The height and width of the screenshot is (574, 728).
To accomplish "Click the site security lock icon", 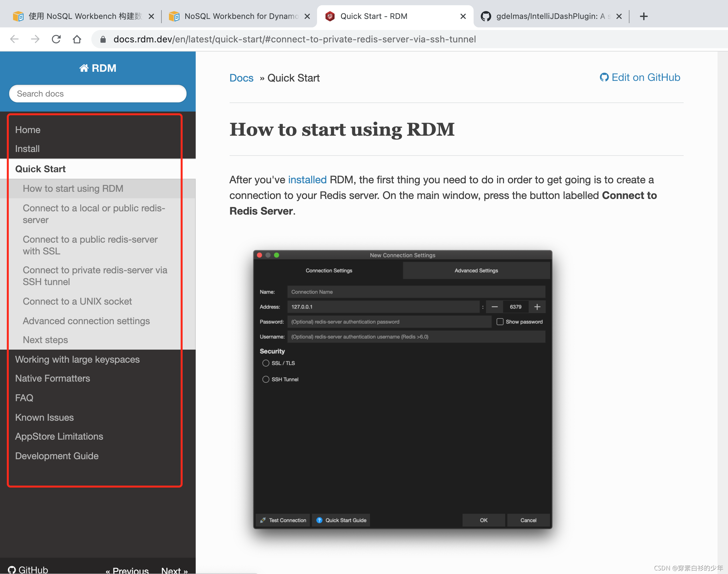I will tap(103, 39).
